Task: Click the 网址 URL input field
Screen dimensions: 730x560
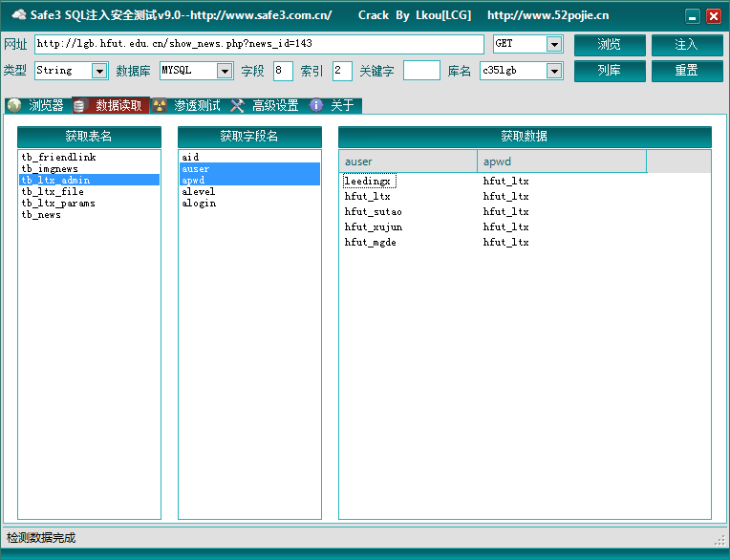Action: pos(259,44)
